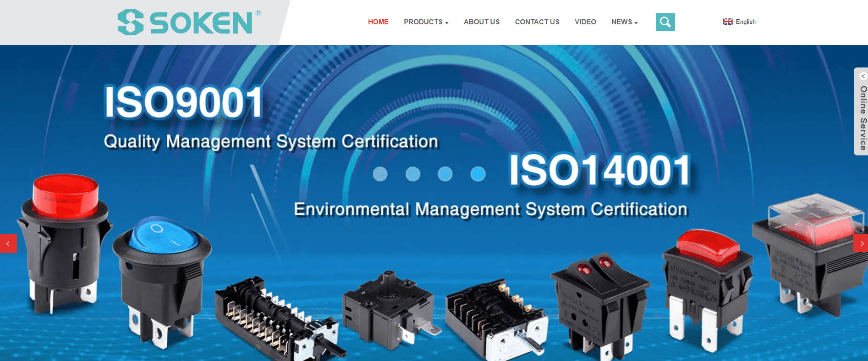Select English language link
Screen dimensions: 868x361
coord(746,22)
